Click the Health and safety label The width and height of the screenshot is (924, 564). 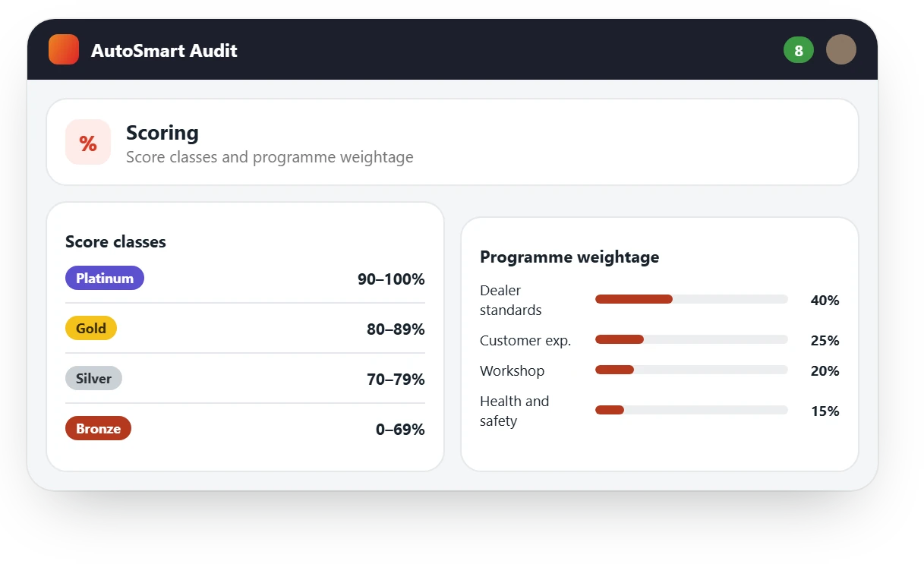[514, 411]
